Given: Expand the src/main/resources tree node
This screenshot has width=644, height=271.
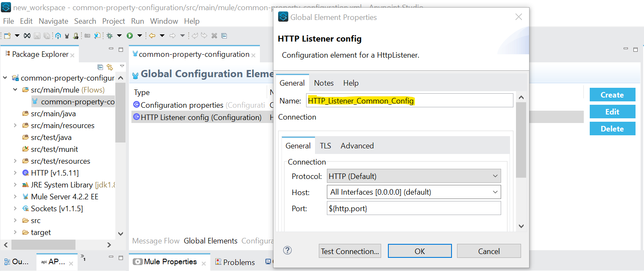Looking at the screenshot, I should coord(15,126).
